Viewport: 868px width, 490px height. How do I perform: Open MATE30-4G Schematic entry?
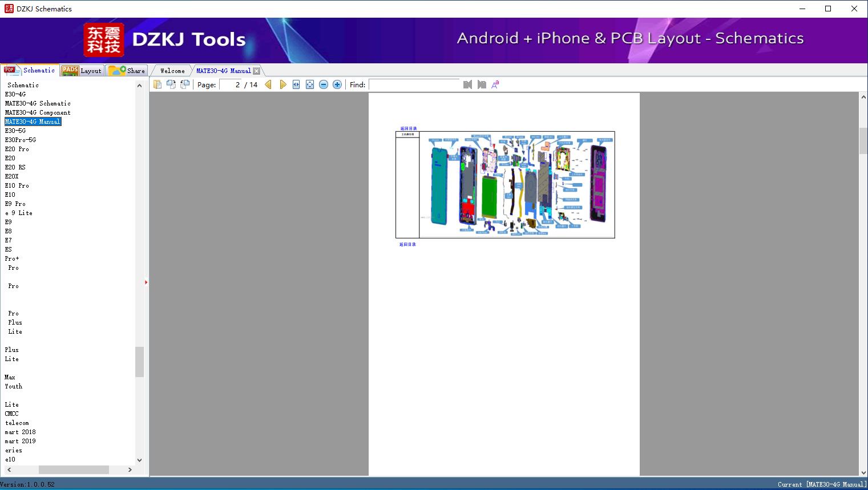tap(38, 103)
